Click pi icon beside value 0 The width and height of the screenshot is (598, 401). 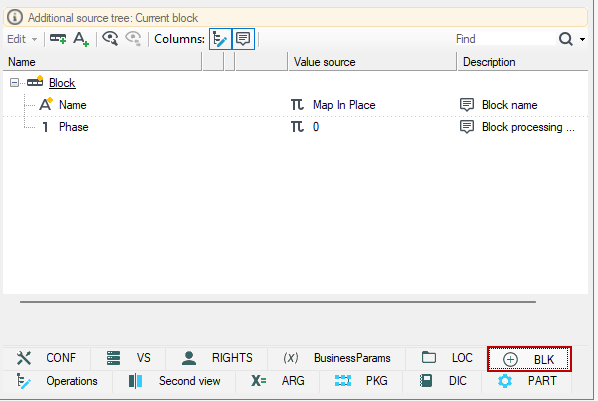[x=297, y=127]
